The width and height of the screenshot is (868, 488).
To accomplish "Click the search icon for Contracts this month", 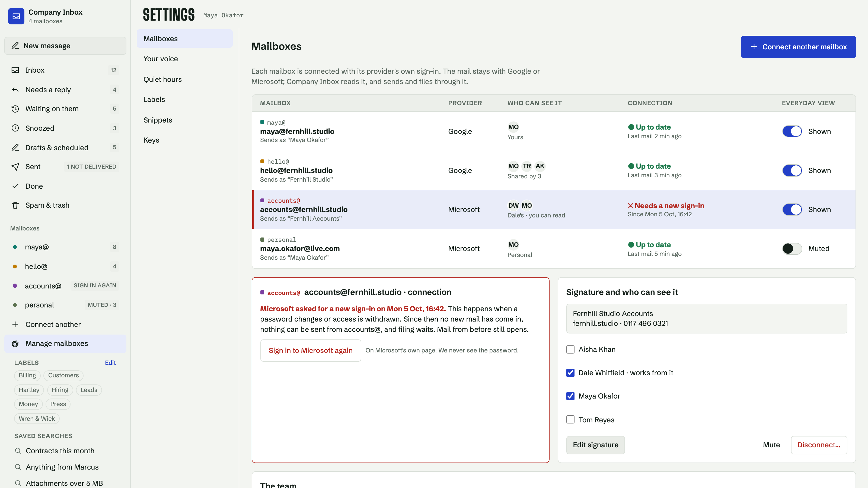I will [x=18, y=451].
